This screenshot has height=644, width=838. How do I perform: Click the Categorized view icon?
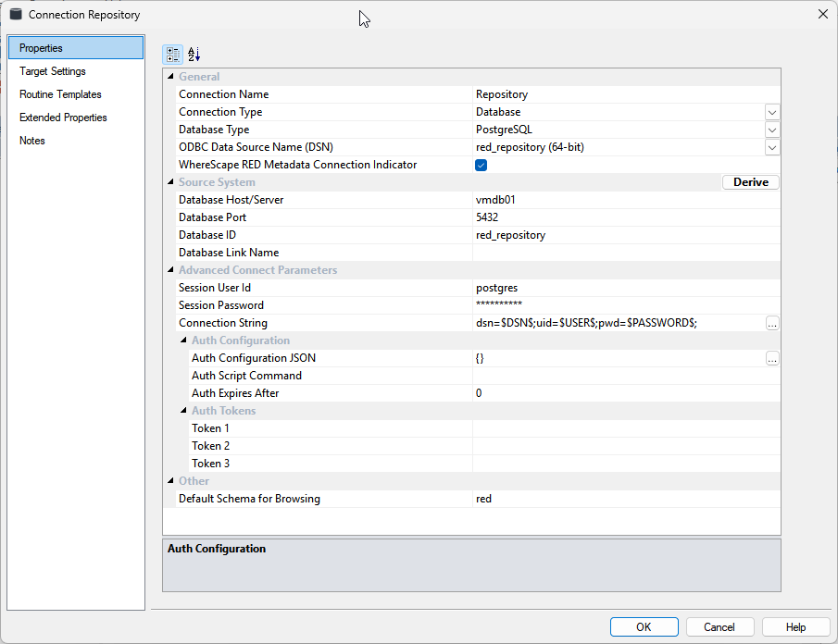(x=172, y=55)
